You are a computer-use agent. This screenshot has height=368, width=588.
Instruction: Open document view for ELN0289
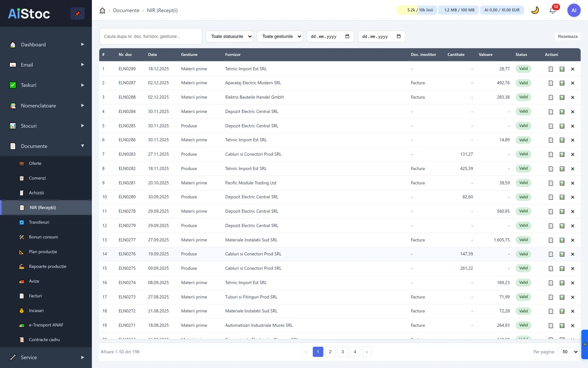tap(551, 69)
